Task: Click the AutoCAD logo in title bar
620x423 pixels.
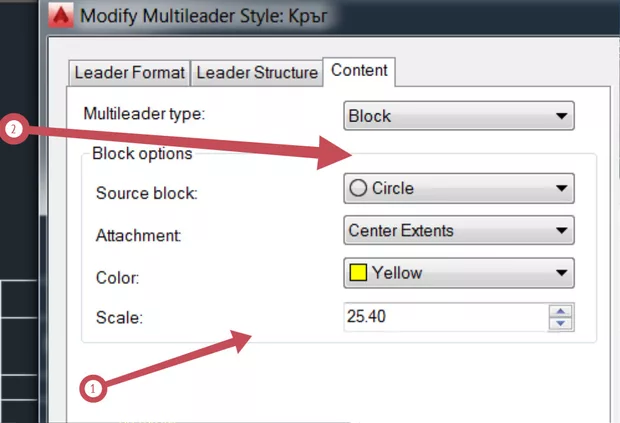Action: [63, 17]
